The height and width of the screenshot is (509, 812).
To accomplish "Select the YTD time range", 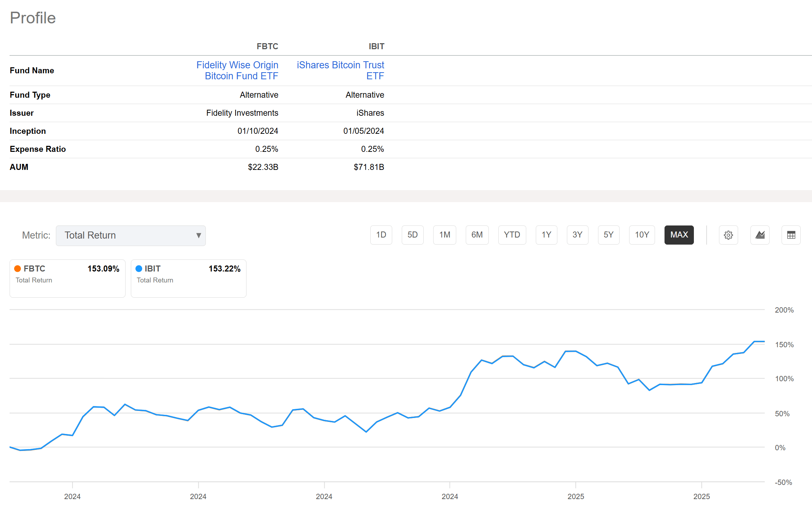I will pos(512,235).
